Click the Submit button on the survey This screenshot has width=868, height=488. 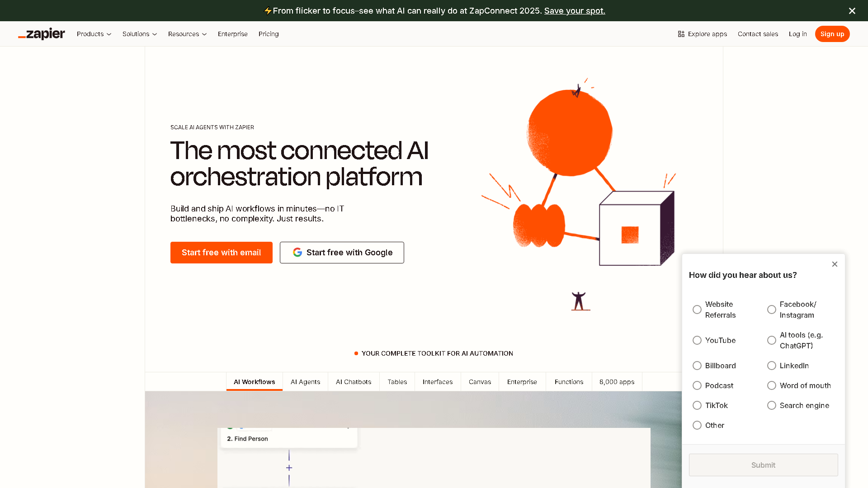[x=763, y=465]
